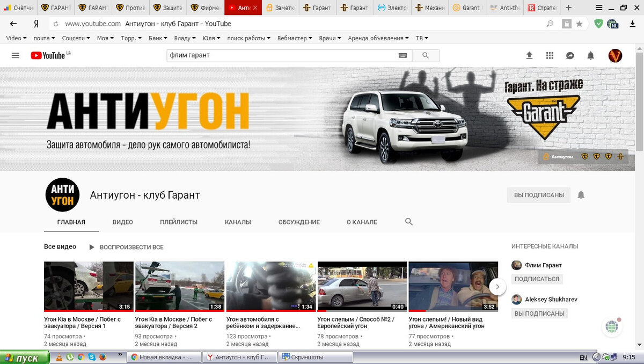644x364 pixels.
Task: Expand the Торр. bookmarks folder
Action: pos(131,38)
